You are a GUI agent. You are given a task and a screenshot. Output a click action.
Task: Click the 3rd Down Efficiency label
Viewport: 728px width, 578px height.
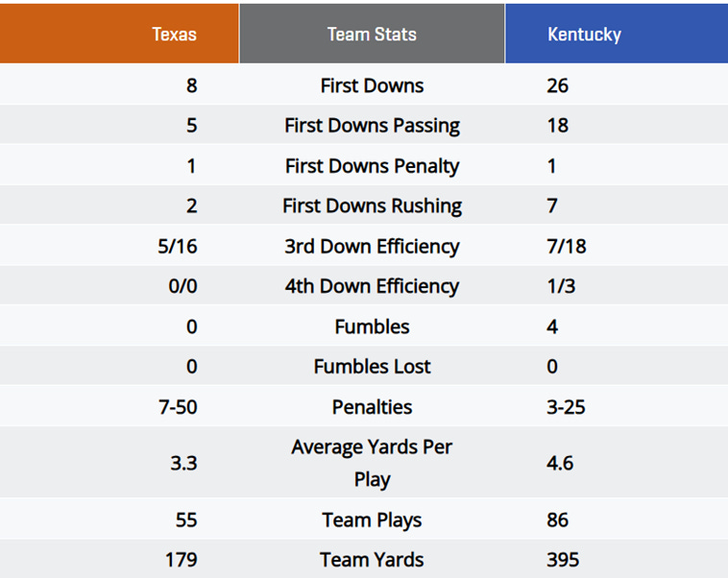(x=372, y=247)
